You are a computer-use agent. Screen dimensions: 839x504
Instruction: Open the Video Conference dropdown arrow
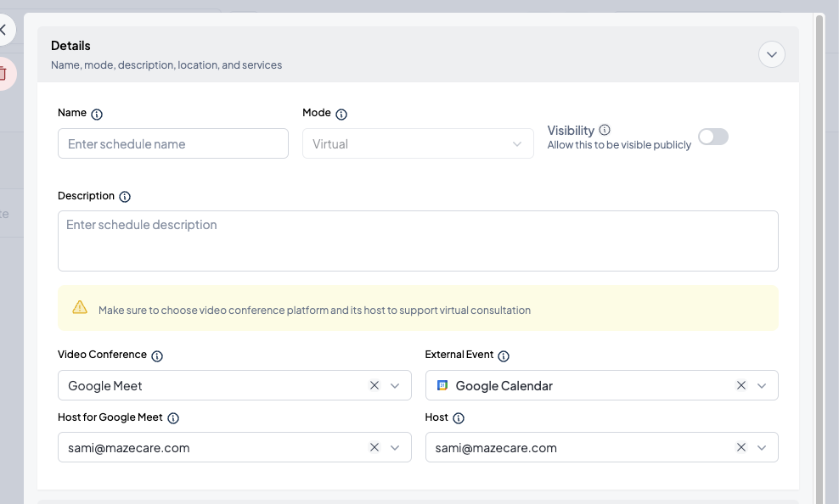[395, 386]
